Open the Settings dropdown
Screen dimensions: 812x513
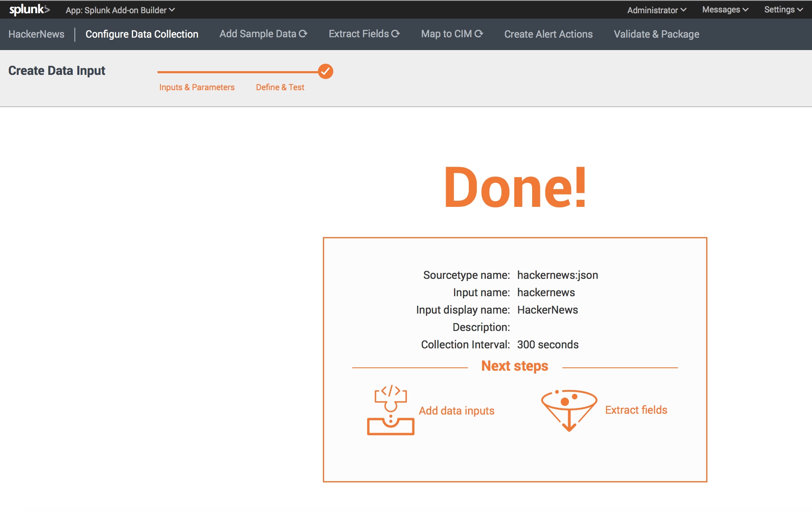tap(783, 10)
